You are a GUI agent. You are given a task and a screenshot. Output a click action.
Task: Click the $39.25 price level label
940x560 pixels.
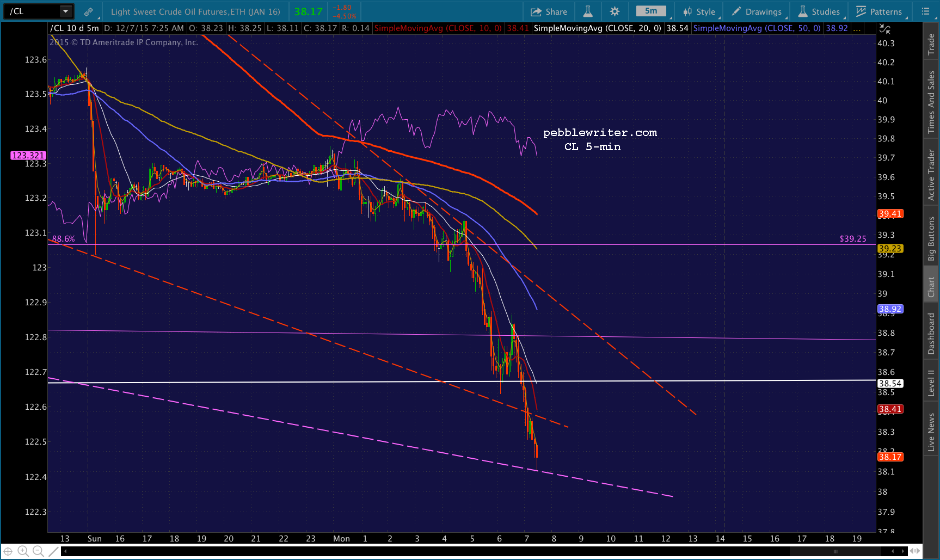[853, 238]
